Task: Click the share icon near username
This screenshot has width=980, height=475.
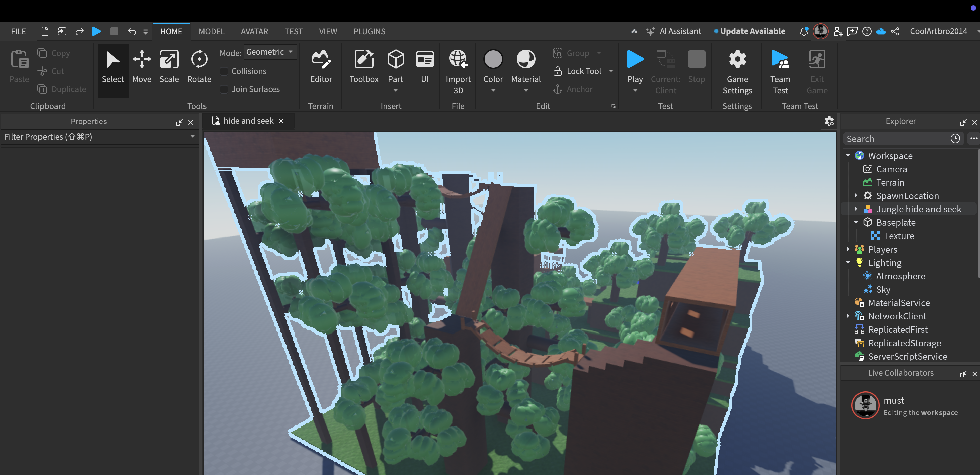Action: point(895,31)
